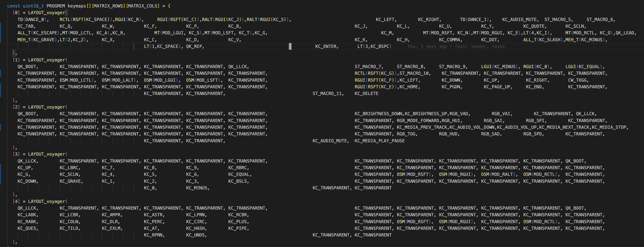The width and height of the screenshot is (644, 247).
Task: Click the TD(DANCE_1) entry
Action: coord(475,19)
